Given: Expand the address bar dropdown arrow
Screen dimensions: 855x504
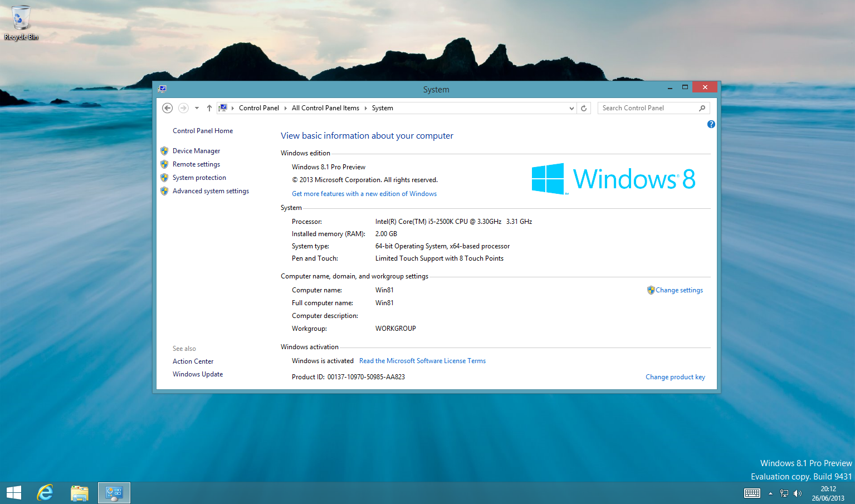Looking at the screenshot, I should tap(571, 107).
